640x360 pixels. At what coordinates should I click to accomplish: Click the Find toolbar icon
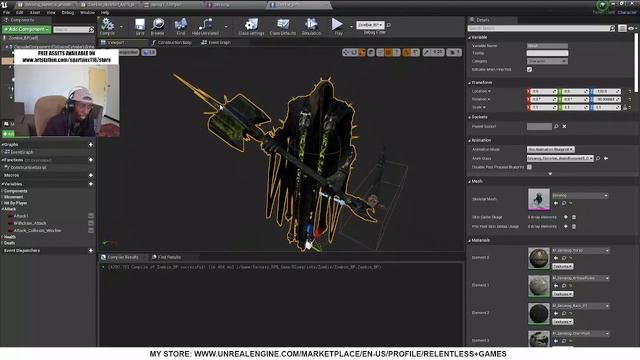(x=181, y=27)
